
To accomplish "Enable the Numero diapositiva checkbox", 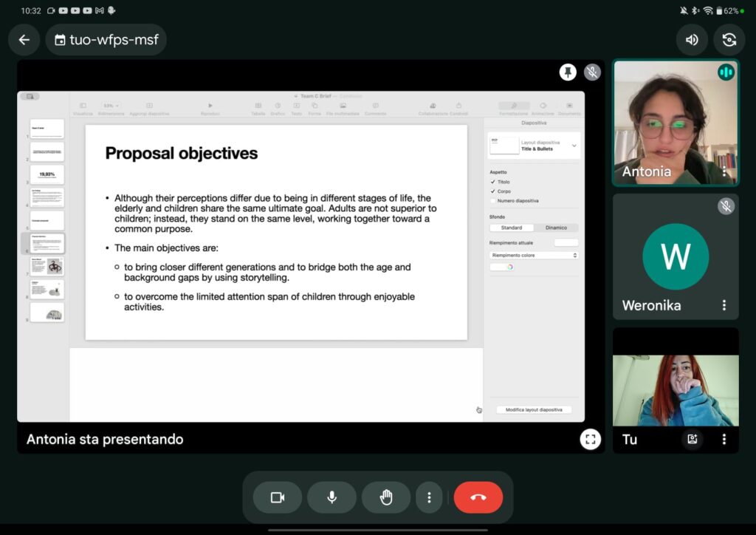I will pos(493,201).
